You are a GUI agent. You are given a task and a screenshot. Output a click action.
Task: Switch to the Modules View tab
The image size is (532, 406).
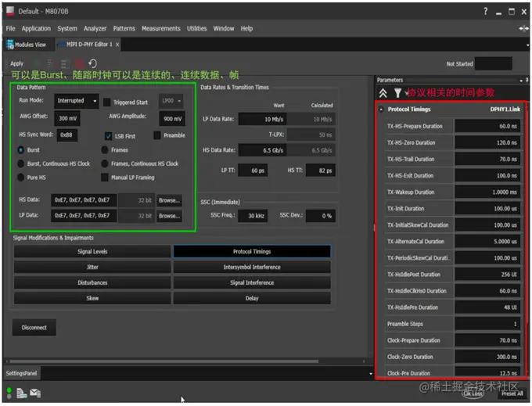pos(29,45)
